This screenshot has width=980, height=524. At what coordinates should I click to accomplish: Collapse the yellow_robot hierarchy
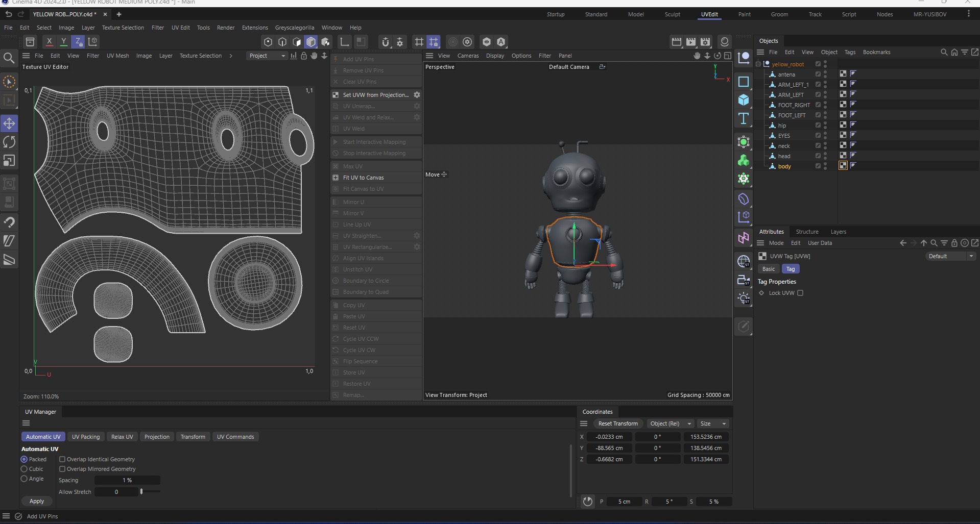758,64
